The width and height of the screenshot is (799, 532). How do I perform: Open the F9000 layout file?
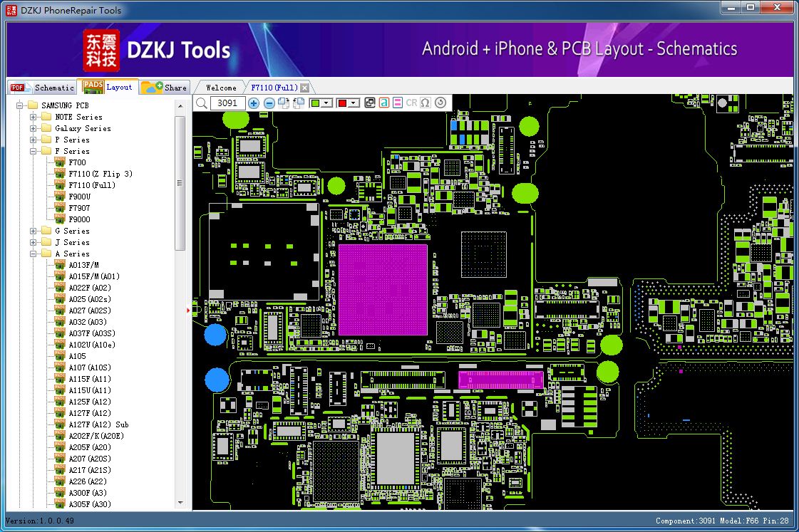(x=79, y=219)
